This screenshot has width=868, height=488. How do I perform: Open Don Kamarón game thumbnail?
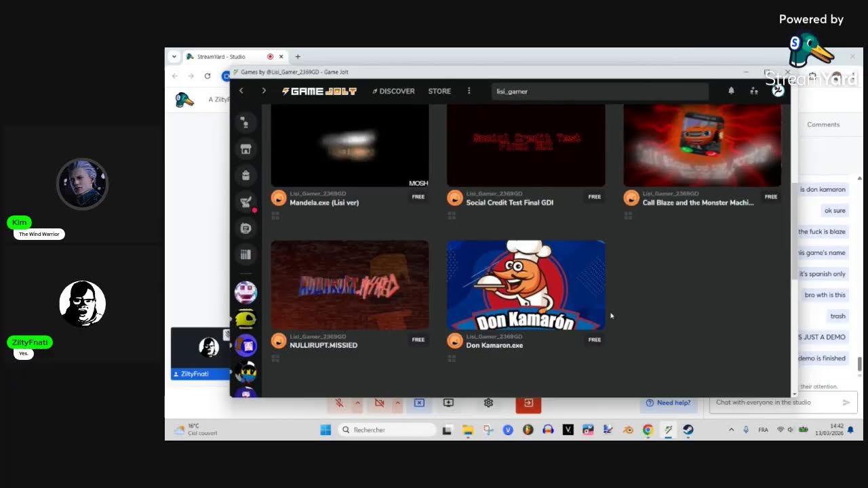click(x=526, y=285)
